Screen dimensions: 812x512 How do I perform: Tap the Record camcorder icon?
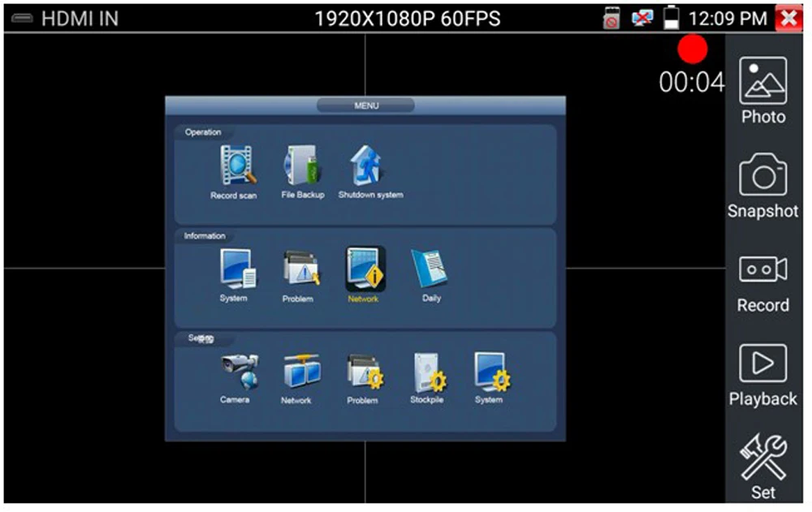point(762,269)
